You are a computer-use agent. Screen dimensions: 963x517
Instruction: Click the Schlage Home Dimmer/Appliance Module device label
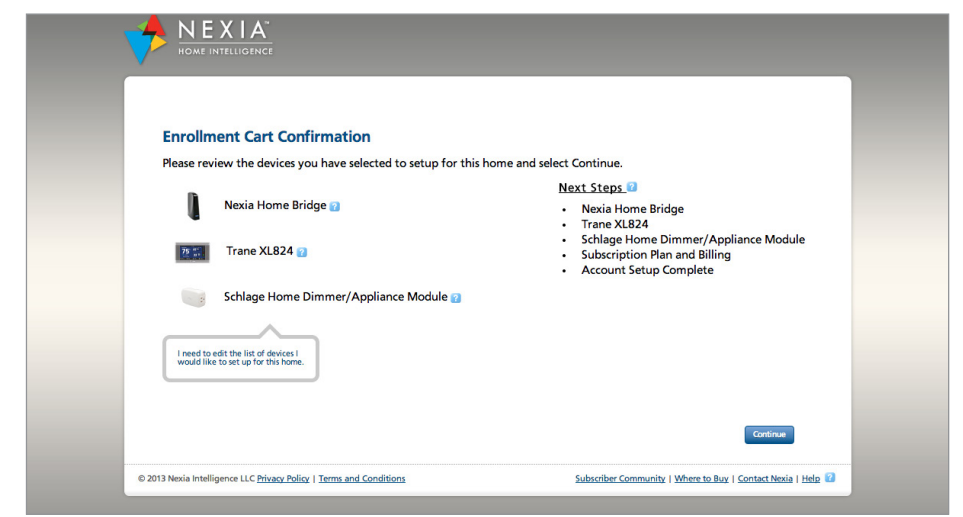[336, 297]
